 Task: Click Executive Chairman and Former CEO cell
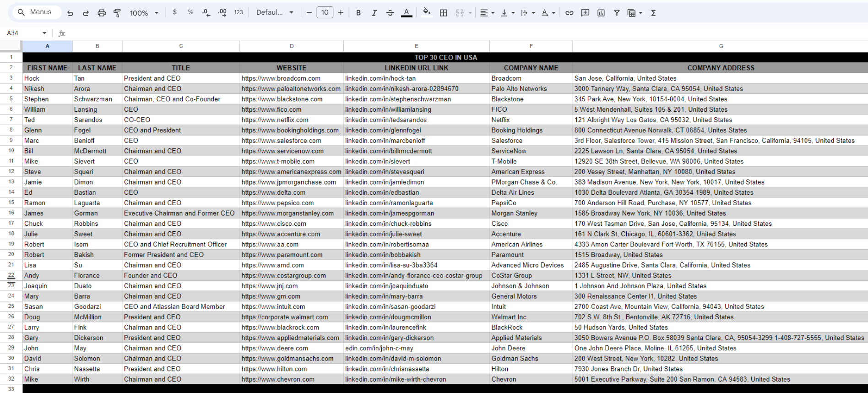[x=181, y=213]
